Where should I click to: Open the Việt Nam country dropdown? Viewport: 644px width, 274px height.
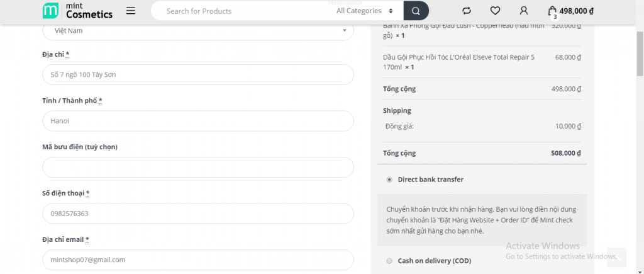[198, 31]
